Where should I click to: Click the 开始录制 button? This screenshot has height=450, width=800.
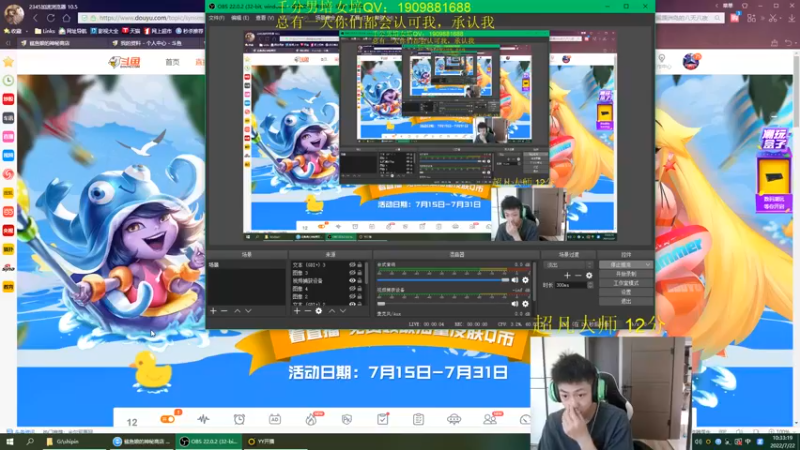click(626, 274)
